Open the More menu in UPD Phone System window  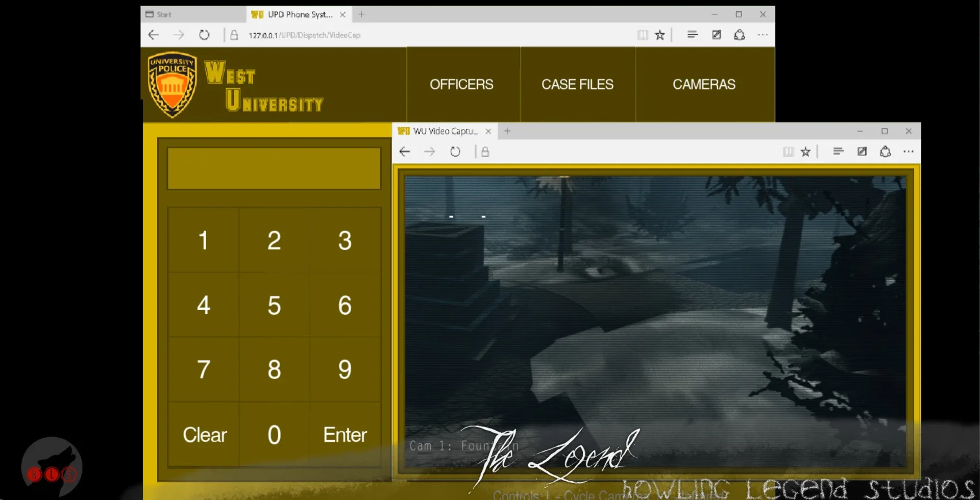763,35
